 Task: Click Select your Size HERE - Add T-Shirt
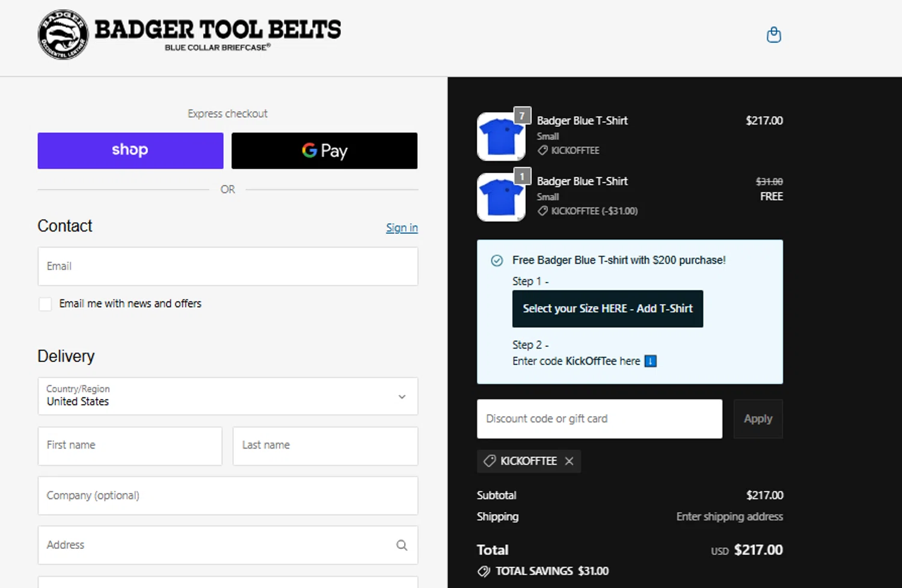[x=607, y=309]
